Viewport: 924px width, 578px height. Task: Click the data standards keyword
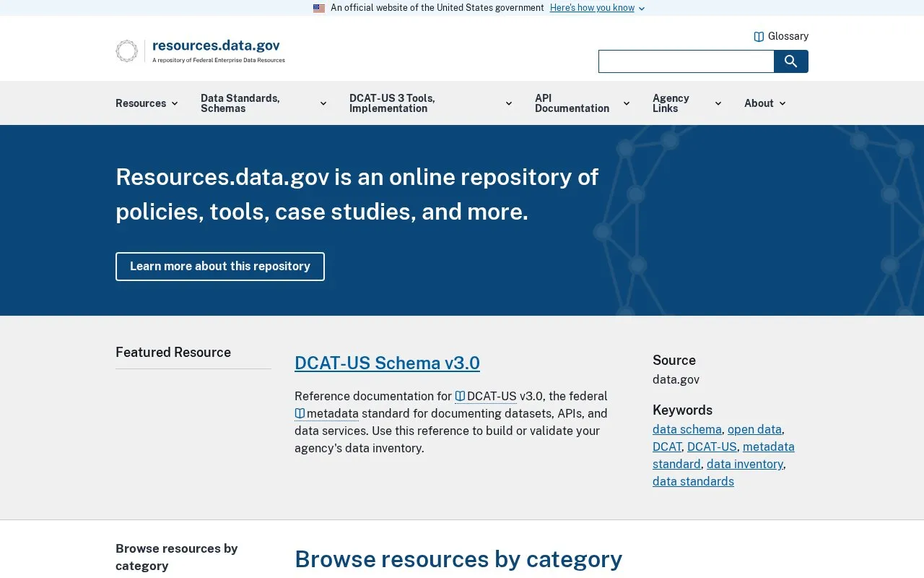pos(693,481)
